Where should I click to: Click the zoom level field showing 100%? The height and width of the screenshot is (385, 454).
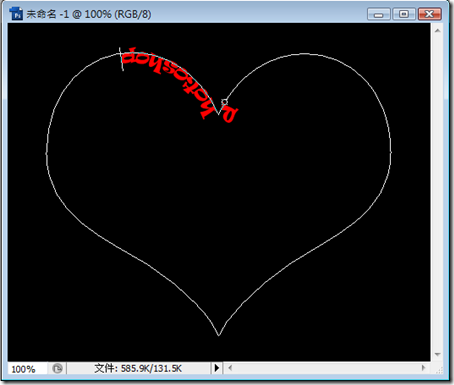pos(27,369)
